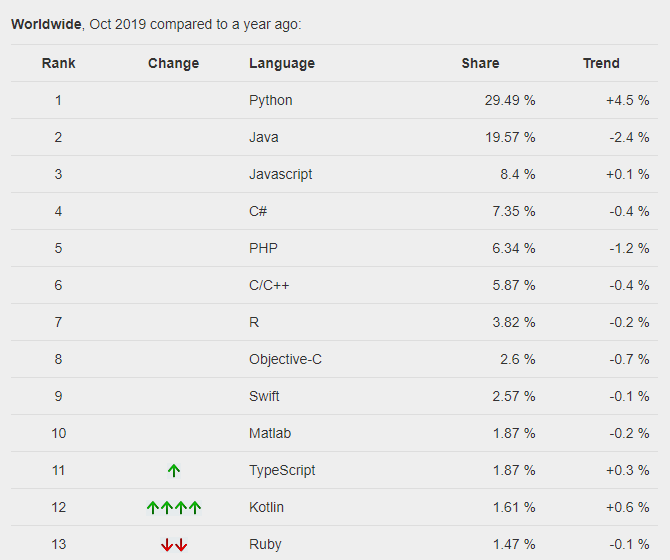Click the green up arrow beside TypeScript
Image resolution: width=670 pixels, height=560 pixels.
tap(174, 470)
